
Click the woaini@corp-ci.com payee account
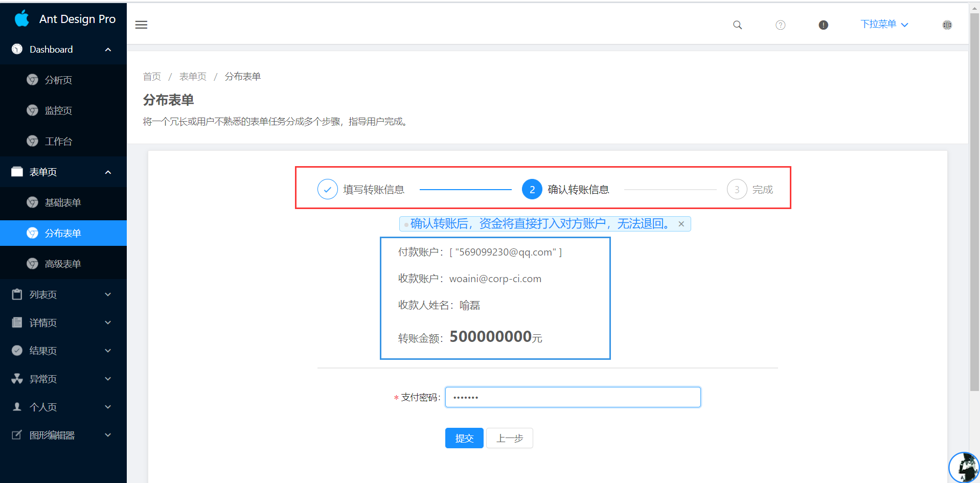pyautogui.click(x=495, y=279)
